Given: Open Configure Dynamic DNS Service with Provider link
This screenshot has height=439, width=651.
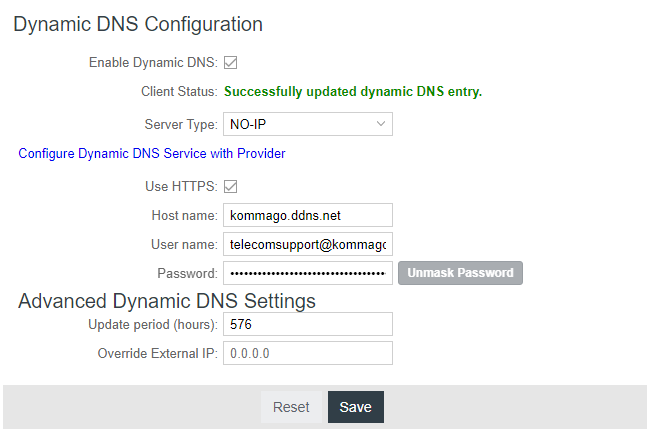Looking at the screenshot, I should (x=152, y=154).
